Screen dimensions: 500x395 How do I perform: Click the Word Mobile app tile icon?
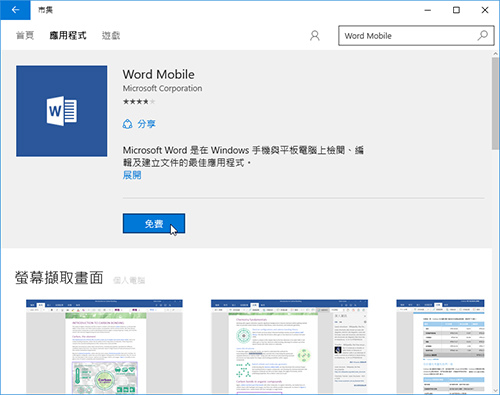pyautogui.click(x=62, y=111)
